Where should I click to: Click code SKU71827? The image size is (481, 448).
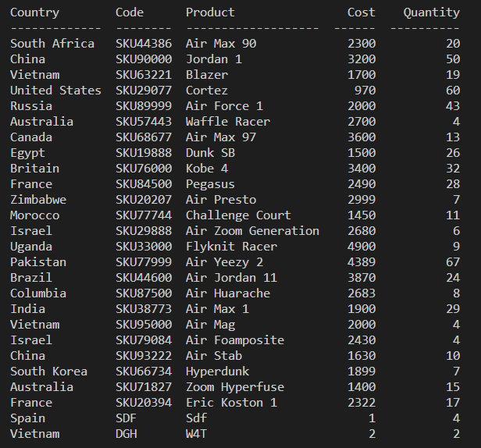(144, 387)
